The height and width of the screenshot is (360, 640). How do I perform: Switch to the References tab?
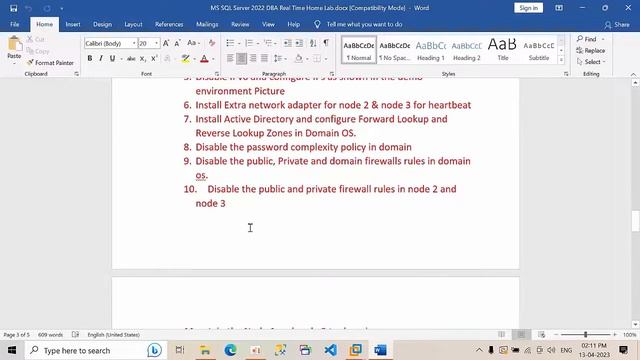point(169,24)
